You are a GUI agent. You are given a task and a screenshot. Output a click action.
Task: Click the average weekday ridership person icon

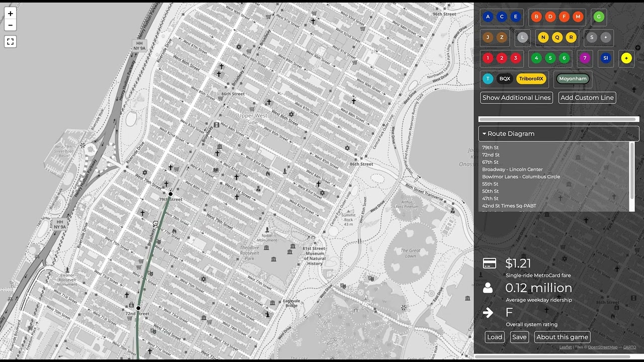[x=488, y=288]
